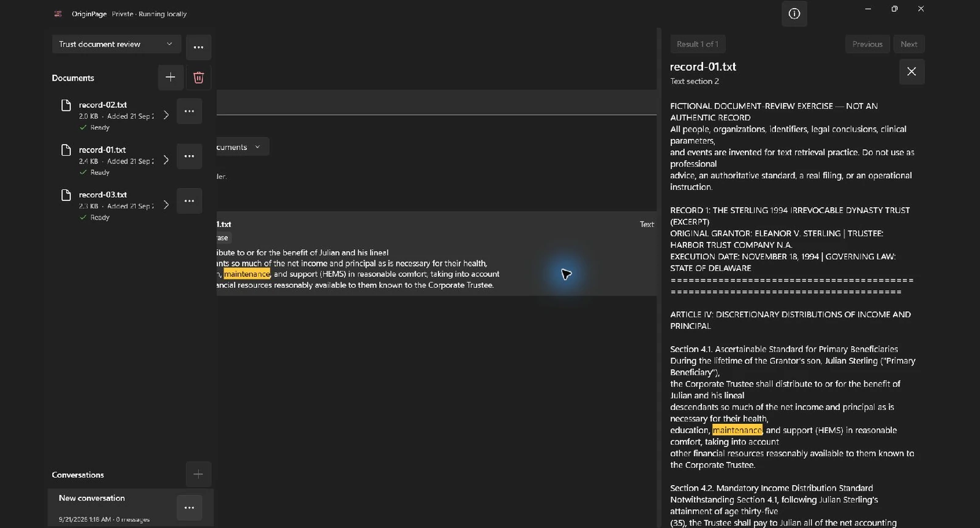Expand record-03.txt details chevron
Image resolution: width=980 pixels, height=528 pixels.
tap(166, 205)
